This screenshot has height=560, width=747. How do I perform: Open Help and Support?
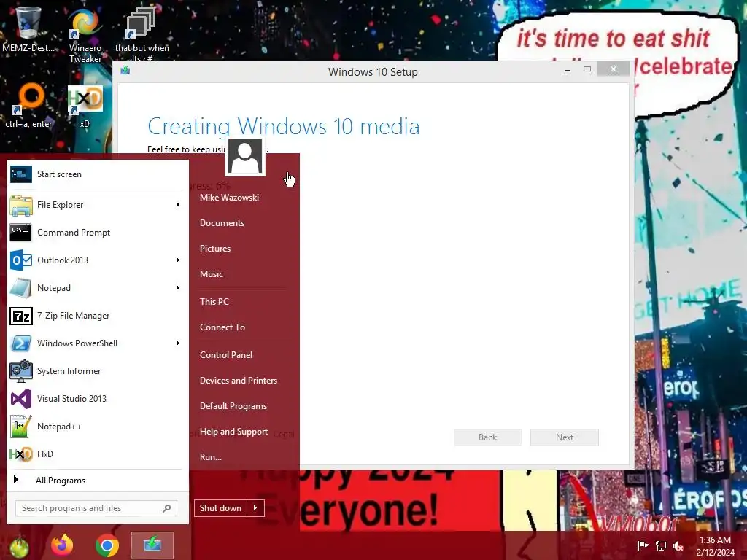coord(233,432)
